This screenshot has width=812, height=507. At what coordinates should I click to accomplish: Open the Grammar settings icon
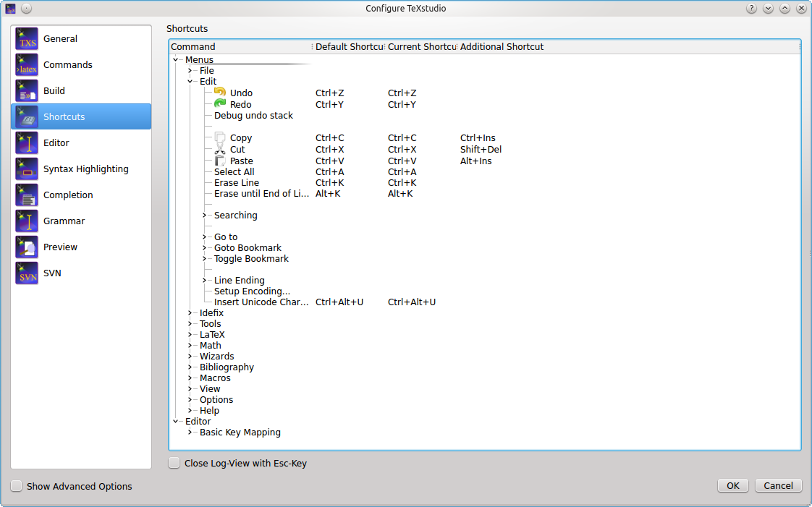coord(27,221)
